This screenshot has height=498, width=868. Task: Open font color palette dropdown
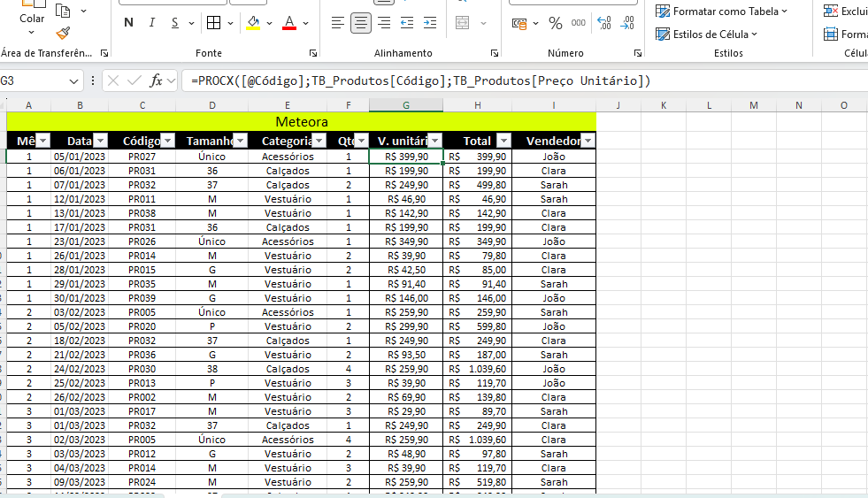click(305, 23)
